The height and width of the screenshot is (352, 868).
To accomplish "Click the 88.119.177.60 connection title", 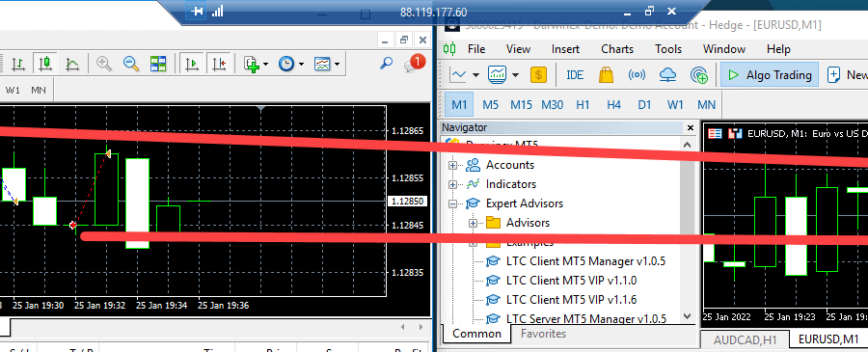I will click(433, 13).
